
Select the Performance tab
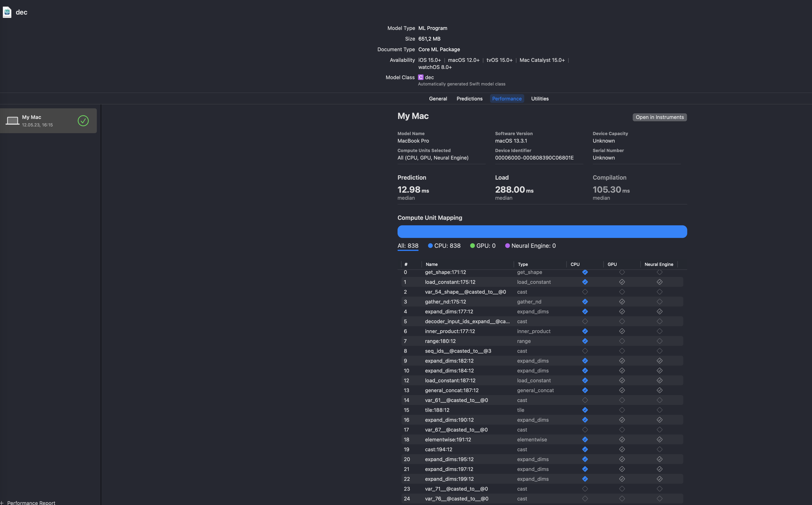[x=507, y=98]
